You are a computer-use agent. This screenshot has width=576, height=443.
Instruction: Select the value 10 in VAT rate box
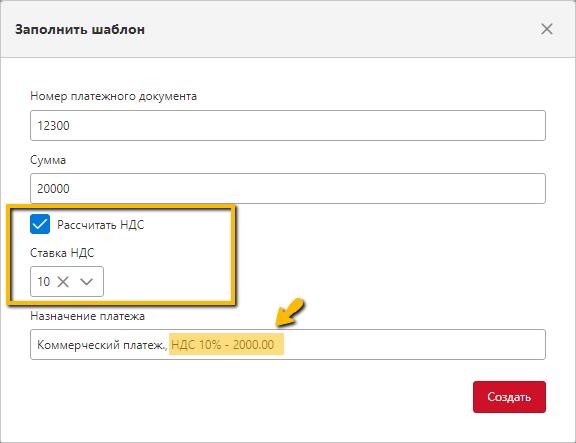point(43,282)
